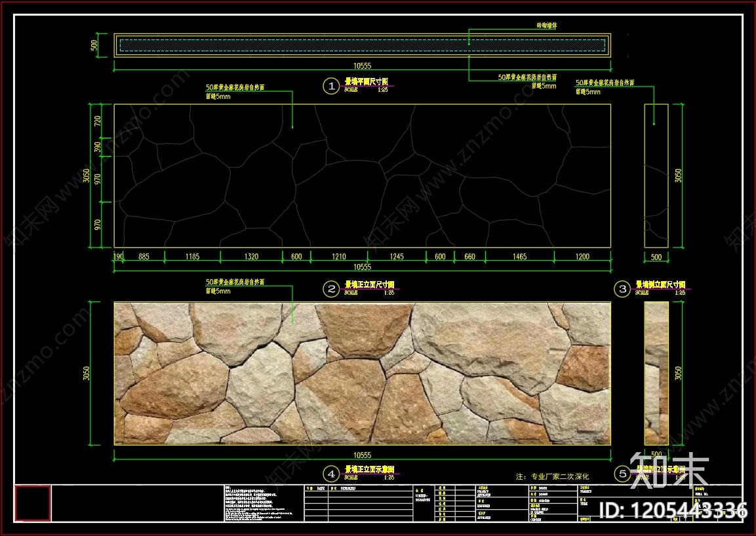Select the 景墙平面尺寸图 title label
This screenshot has height=536, width=756.
point(366,82)
